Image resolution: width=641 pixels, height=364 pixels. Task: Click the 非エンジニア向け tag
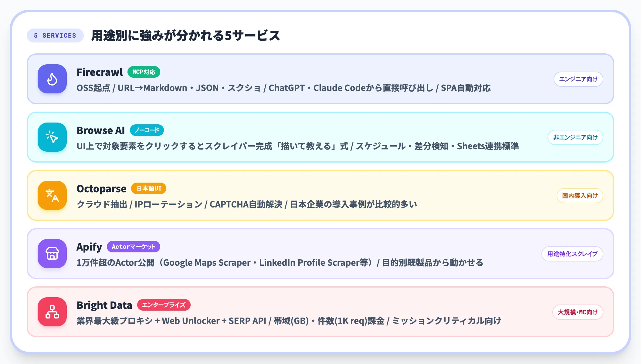[x=575, y=137]
